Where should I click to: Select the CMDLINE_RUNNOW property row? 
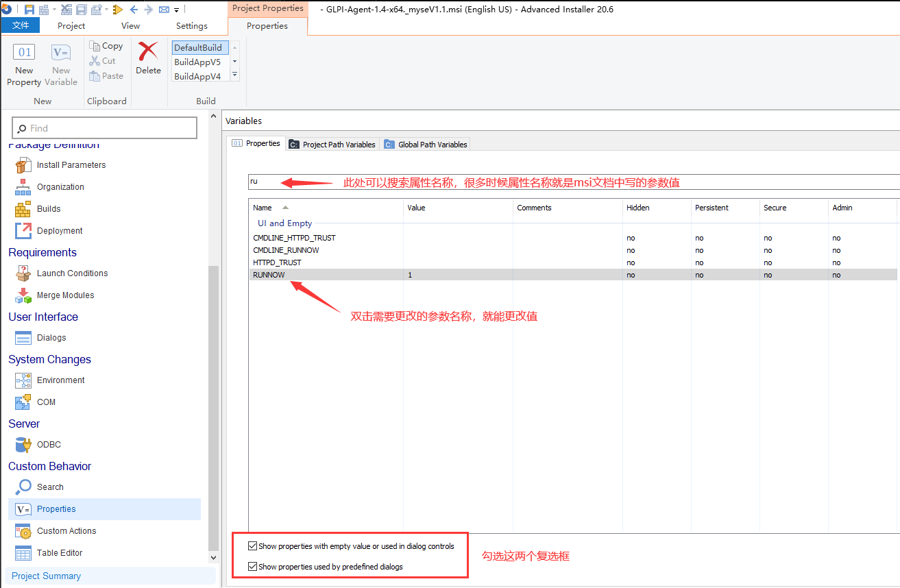click(573, 250)
